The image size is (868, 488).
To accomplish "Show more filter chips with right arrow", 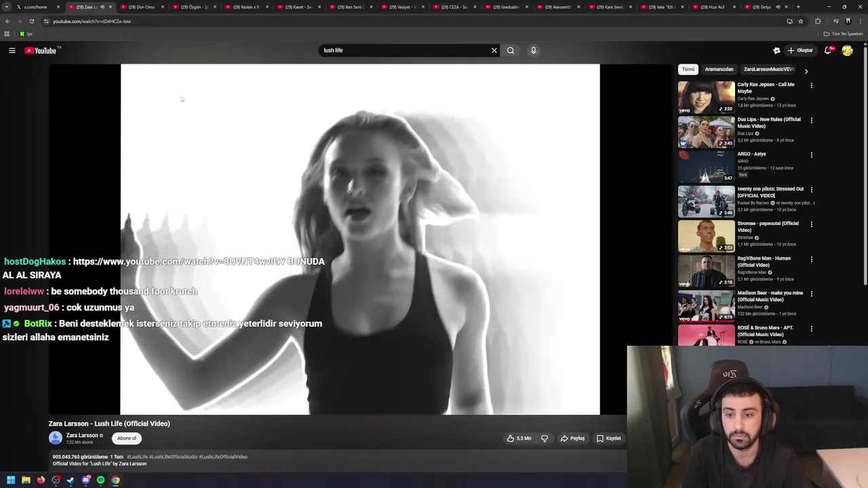I will (806, 70).
